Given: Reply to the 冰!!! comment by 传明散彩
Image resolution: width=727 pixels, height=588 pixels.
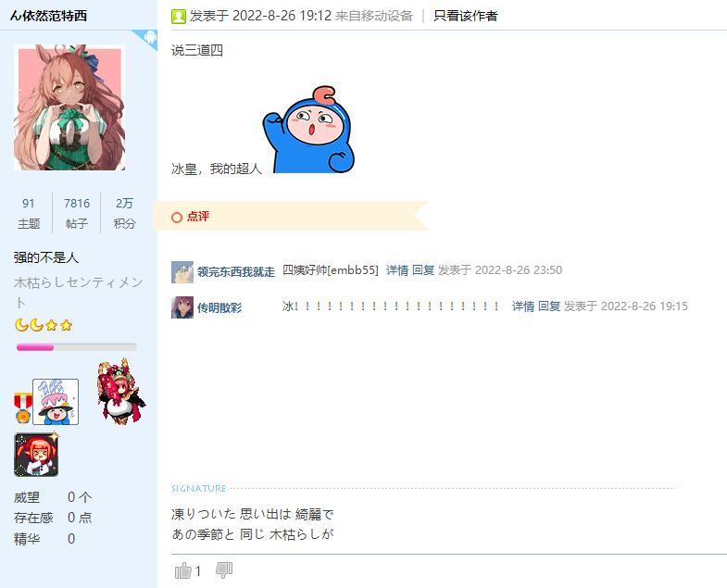Looking at the screenshot, I should (x=549, y=307).
